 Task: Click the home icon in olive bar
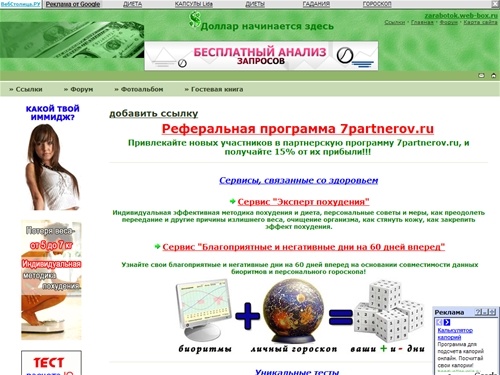click(493, 76)
